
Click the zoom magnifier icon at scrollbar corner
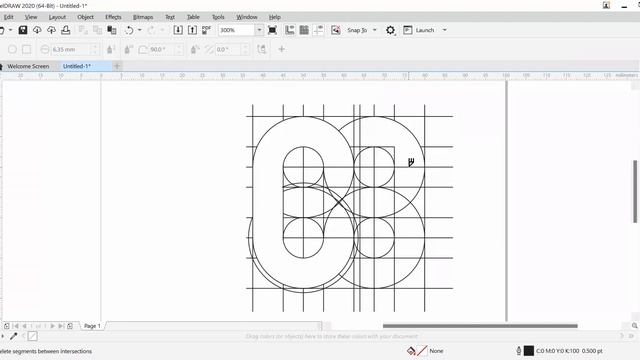click(x=635, y=325)
